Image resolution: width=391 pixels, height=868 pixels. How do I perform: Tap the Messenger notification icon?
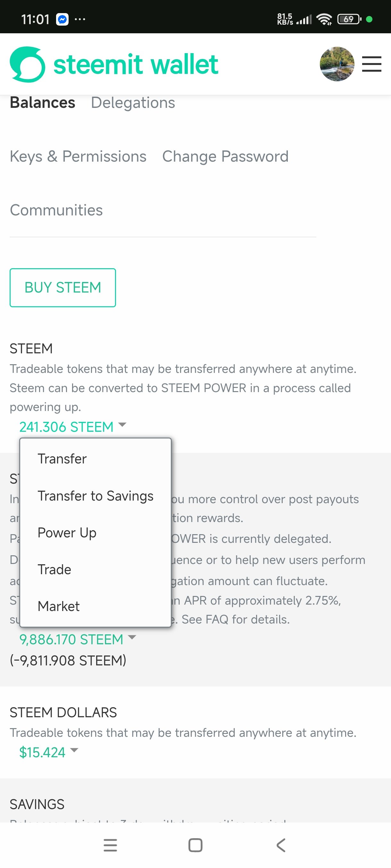[x=62, y=19]
